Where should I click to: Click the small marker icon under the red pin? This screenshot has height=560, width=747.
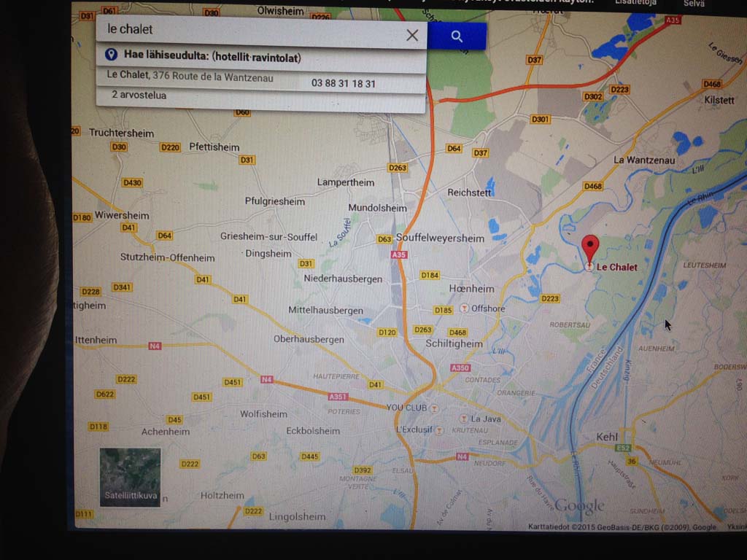[x=589, y=267]
